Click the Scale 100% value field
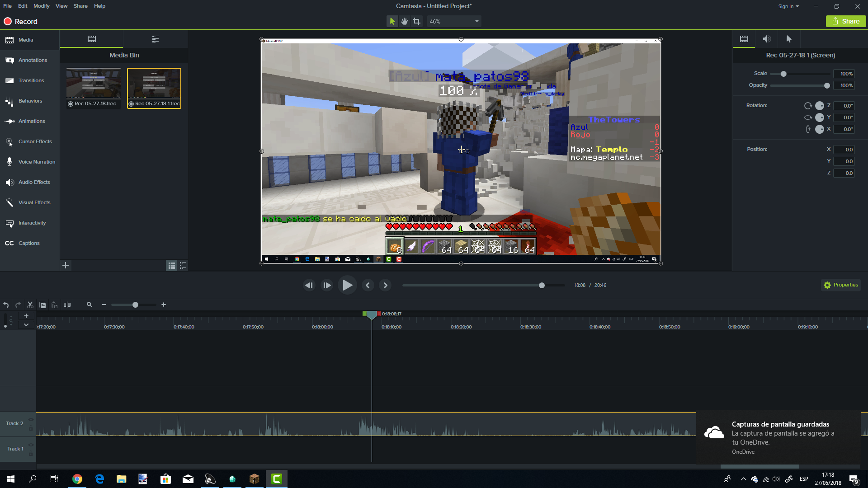The width and height of the screenshot is (868, 488). pos(844,74)
